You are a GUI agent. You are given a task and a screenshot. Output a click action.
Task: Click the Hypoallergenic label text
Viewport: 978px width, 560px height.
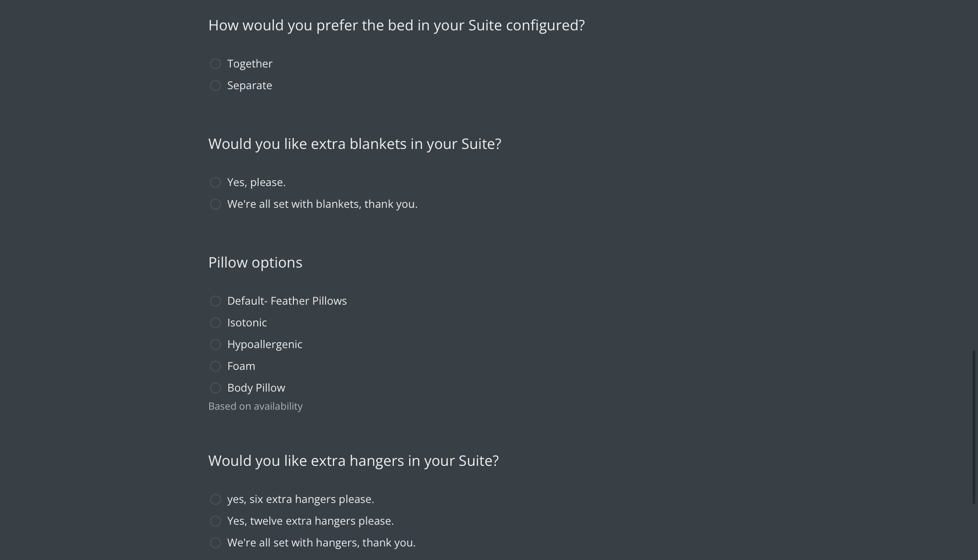tap(265, 345)
